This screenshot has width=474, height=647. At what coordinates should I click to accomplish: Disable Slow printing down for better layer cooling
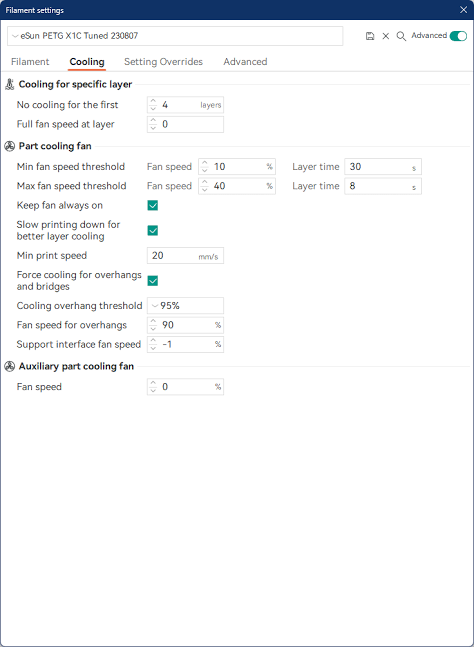(x=153, y=231)
